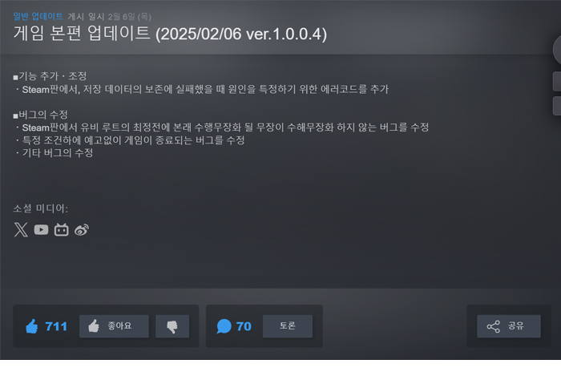This screenshot has width=561, height=392.
Task: Click the blue thumbs-up icon beside 711
Action: (32, 326)
